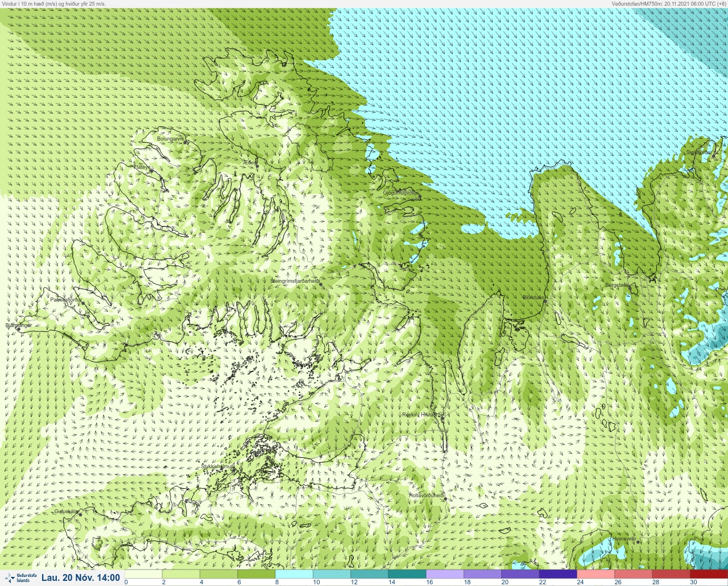Image resolution: width=728 pixels, height=586 pixels.
Task: Click the 0–2 m/s pale yellow legend swatch
Action: pos(143,574)
